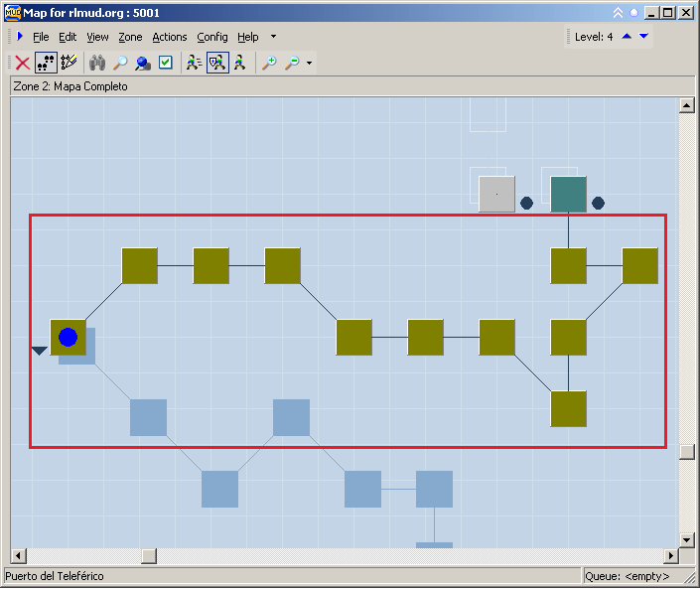Open the Actions menu

click(169, 37)
